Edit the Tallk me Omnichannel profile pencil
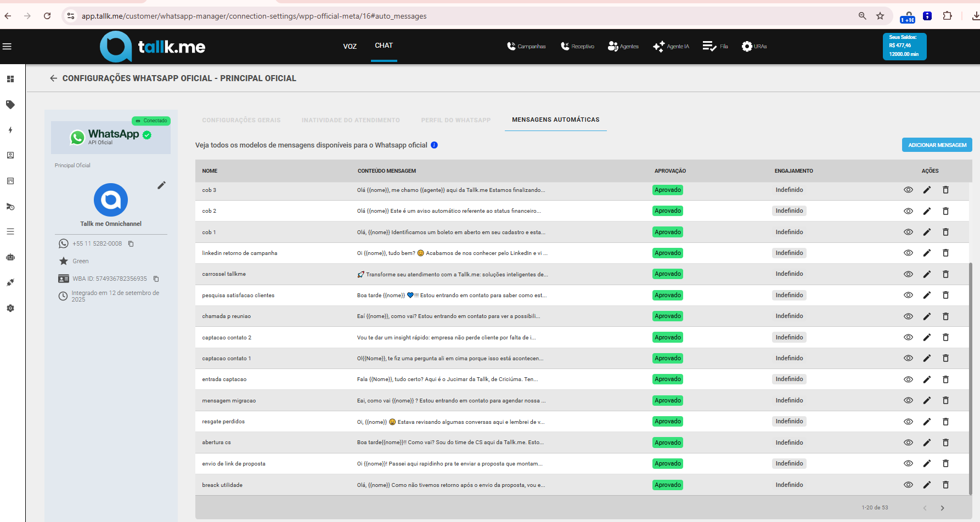This screenshot has width=980, height=522. [161, 185]
